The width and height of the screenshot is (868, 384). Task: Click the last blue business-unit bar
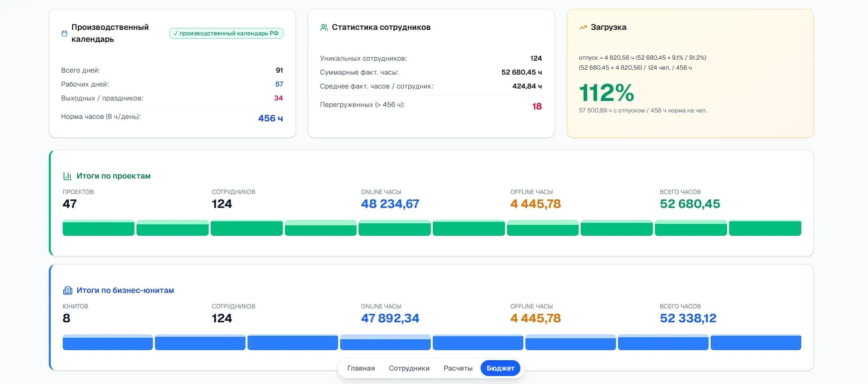pos(756,342)
